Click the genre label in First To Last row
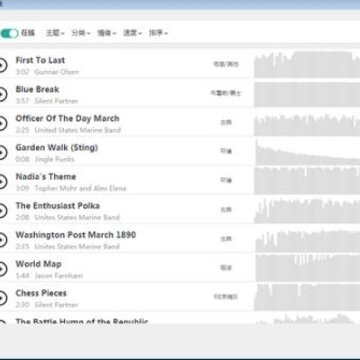 226,64
